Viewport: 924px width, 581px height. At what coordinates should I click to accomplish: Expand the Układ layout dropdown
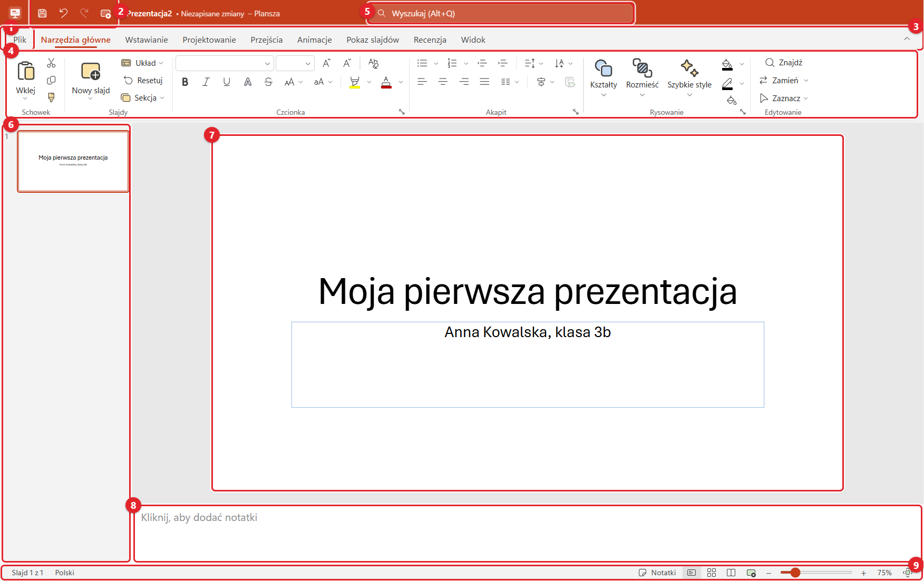142,63
